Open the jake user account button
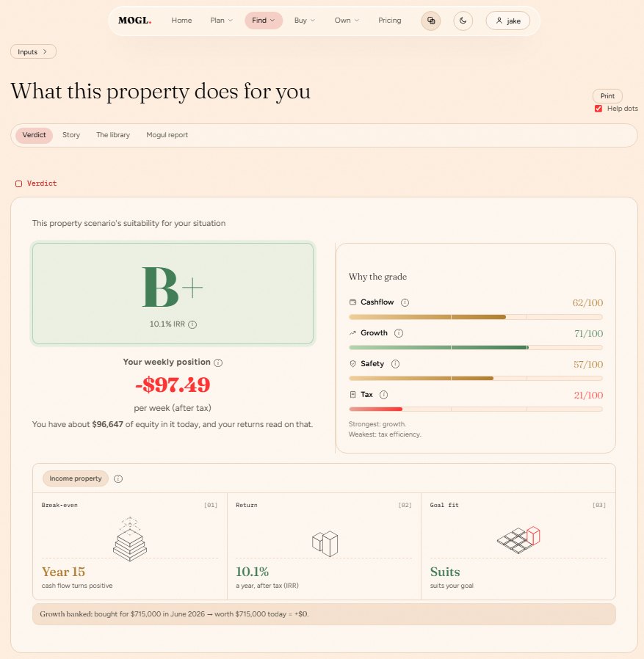The image size is (644, 659). 507,21
